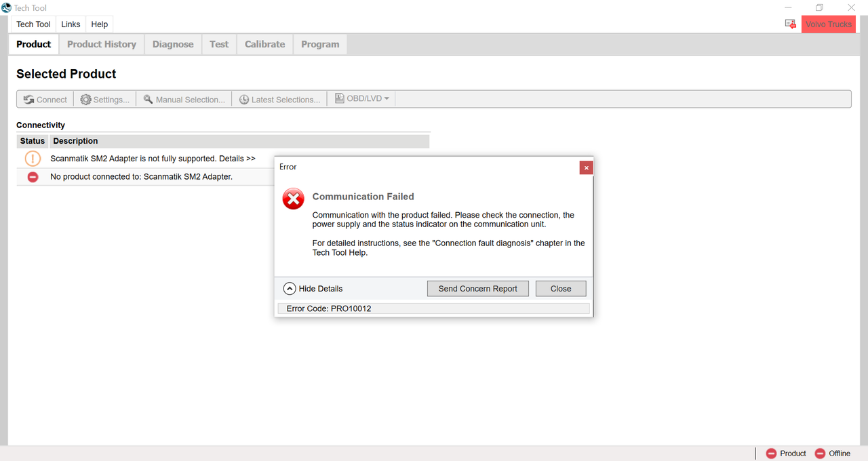This screenshot has height=461, width=868.
Task: Switch to the Program tab
Action: point(320,44)
